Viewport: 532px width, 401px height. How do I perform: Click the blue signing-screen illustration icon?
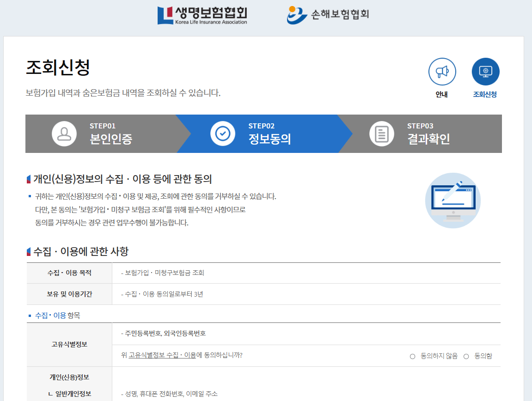coord(453,200)
